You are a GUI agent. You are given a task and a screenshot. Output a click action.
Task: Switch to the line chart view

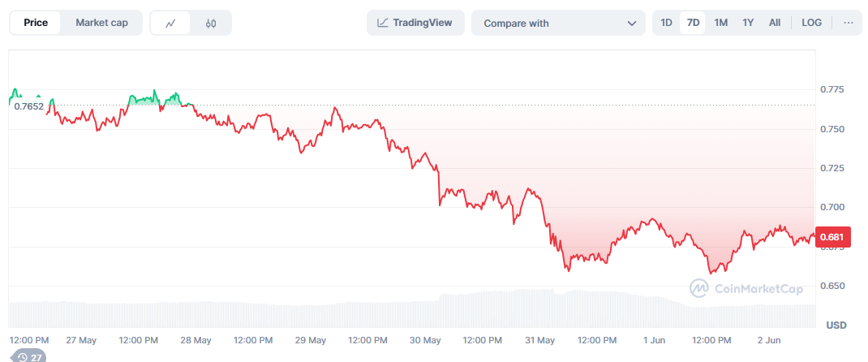pos(170,23)
